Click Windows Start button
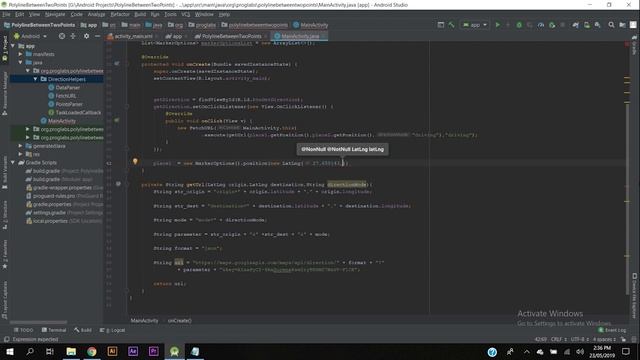Viewport: 640px width, 360px height. point(9,351)
